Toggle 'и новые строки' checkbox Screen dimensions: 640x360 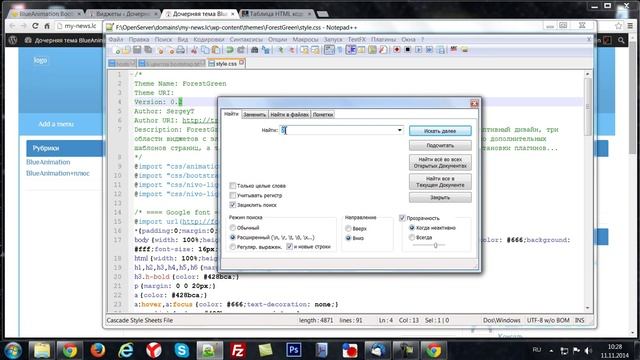[x=289, y=247]
